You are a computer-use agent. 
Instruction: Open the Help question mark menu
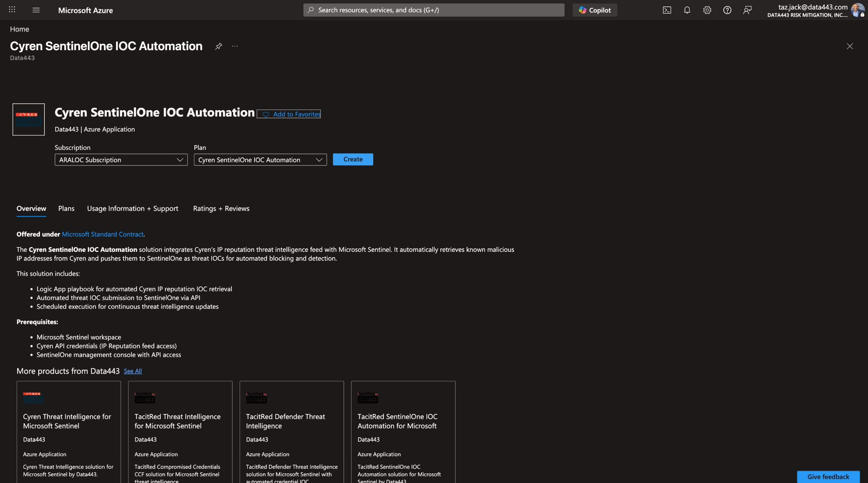tap(727, 10)
